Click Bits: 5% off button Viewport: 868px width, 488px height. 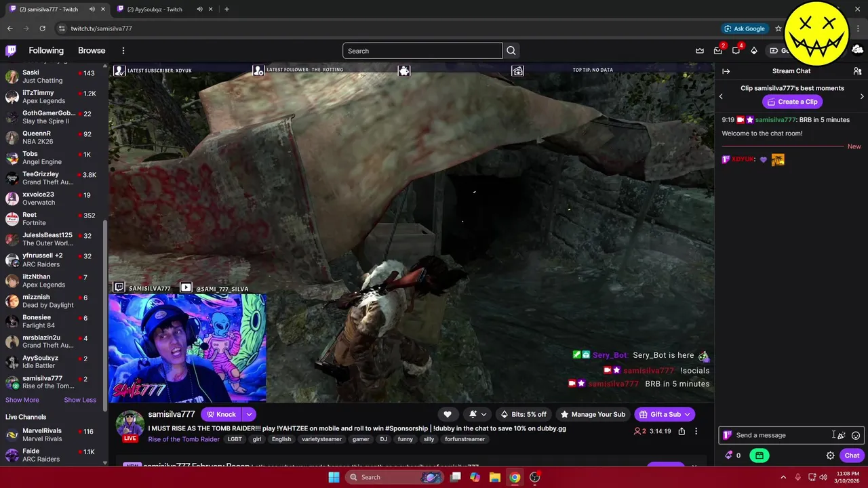tap(523, 414)
